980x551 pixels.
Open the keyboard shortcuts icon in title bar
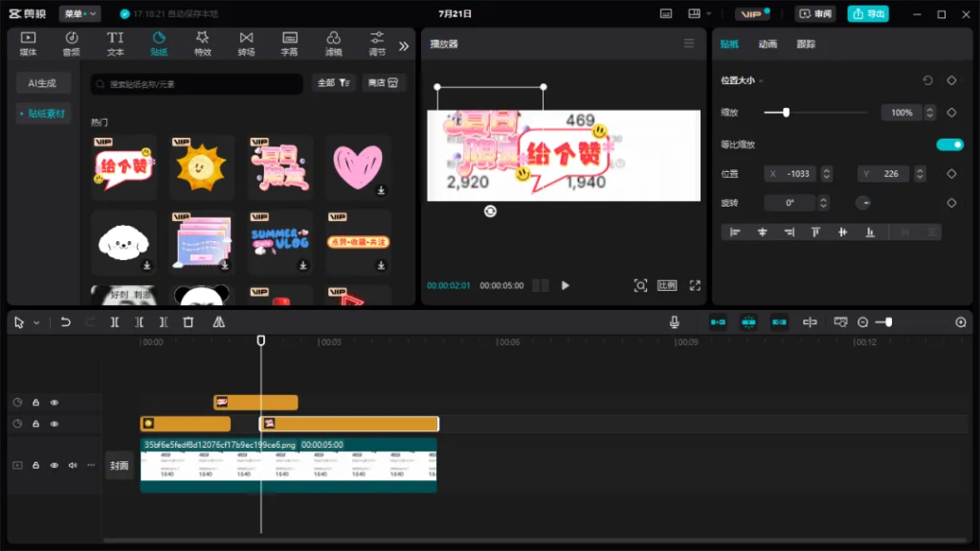coord(666,13)
